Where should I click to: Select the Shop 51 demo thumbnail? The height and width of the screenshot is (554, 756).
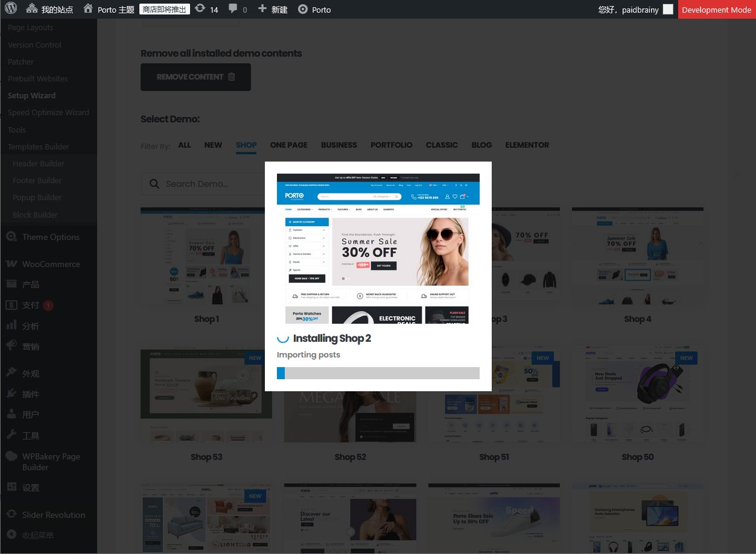(x=494, y=395)
